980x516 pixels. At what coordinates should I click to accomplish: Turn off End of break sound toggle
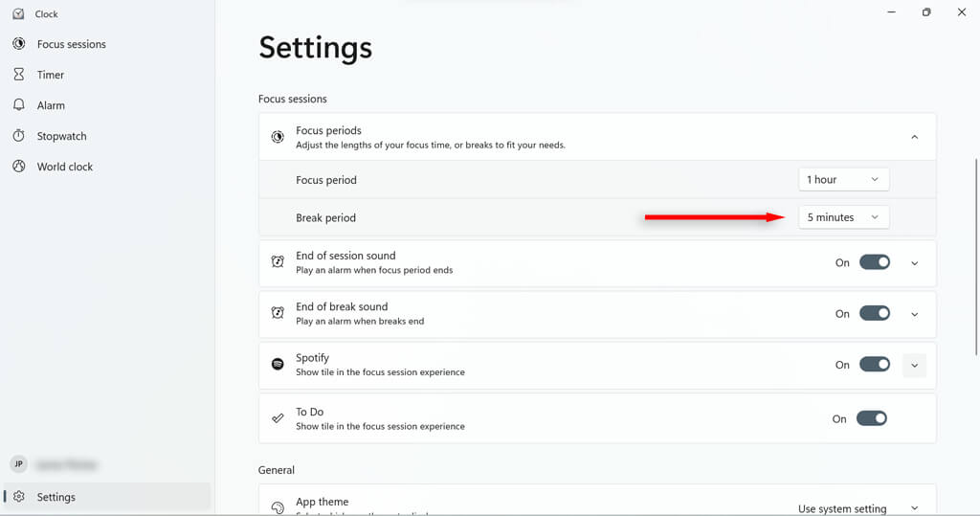874,313
